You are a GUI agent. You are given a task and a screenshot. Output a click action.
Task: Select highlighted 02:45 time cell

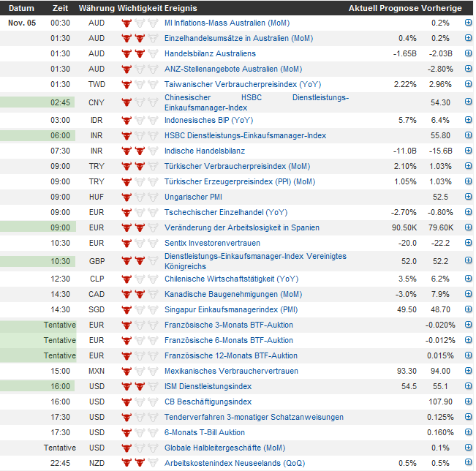pyautogui.click(x=61, y=102)
